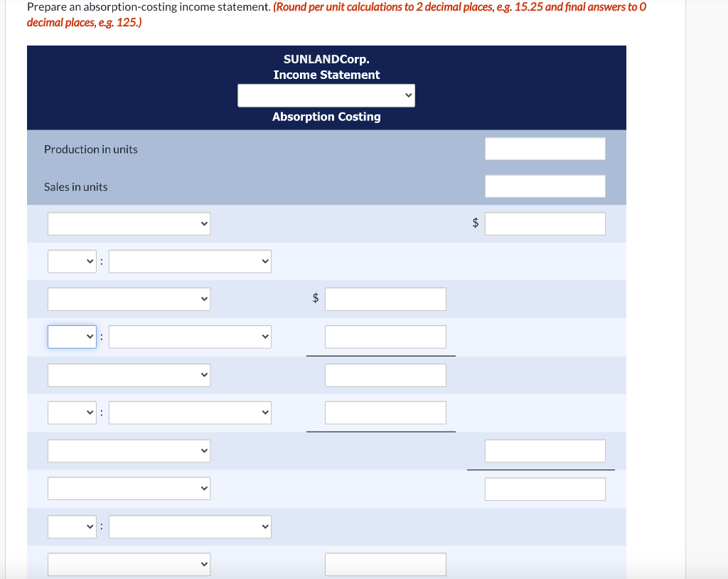Click the underlined amount input in the second colon row
Image resolution: width=728 pixels, height=579 pixels.
coord(385,336)
